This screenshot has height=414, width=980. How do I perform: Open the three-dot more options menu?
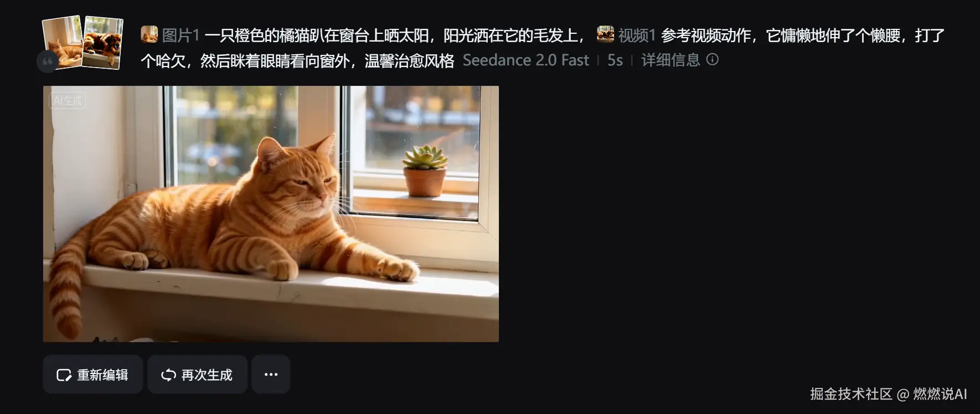pos(271,375)
